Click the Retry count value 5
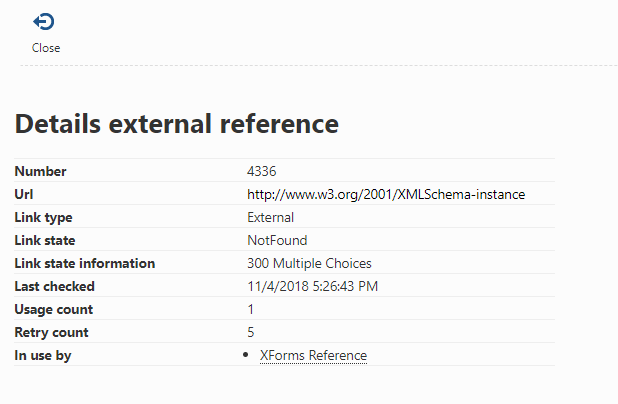This screenshot has height=404, width=618. click(251, 332)
